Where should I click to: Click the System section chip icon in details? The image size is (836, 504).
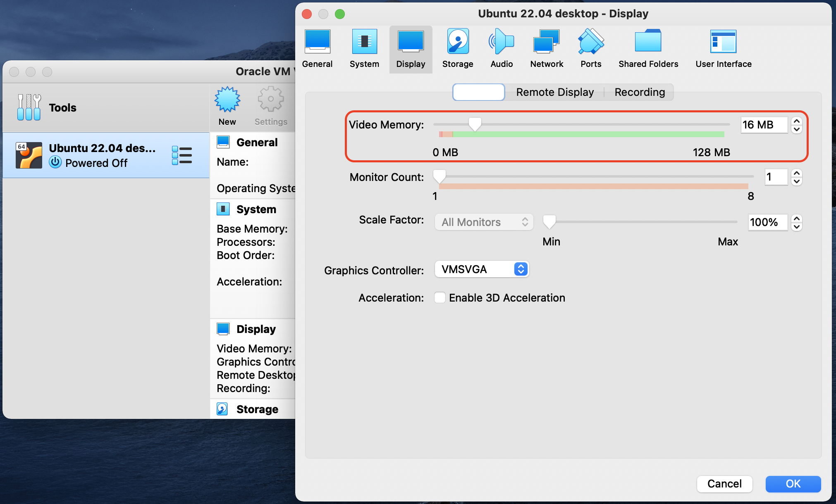point(223,209)
